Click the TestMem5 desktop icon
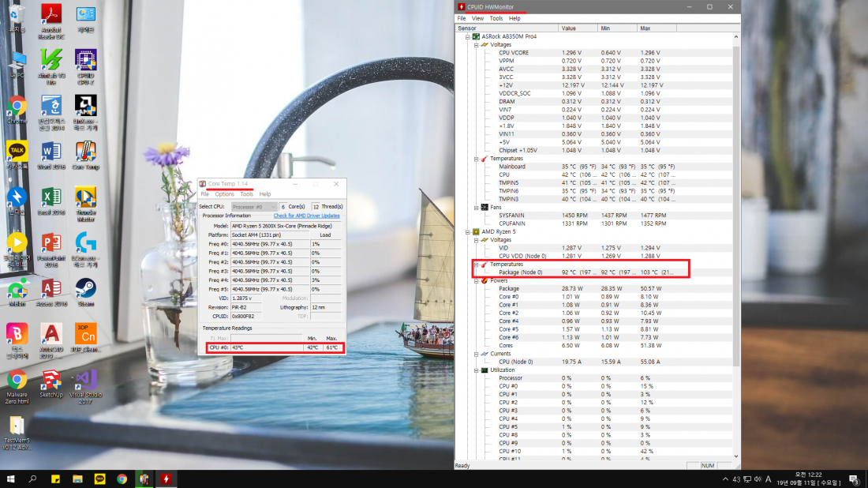 point(17,434)
